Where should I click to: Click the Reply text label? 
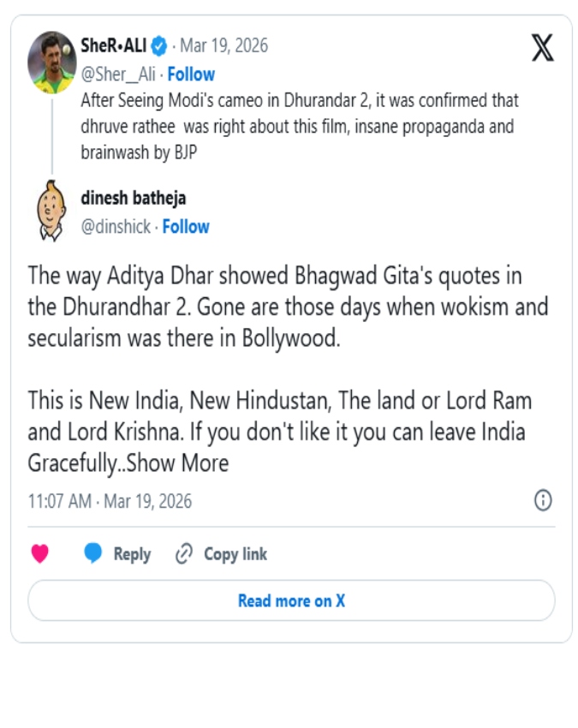click(x=132, y=554)
